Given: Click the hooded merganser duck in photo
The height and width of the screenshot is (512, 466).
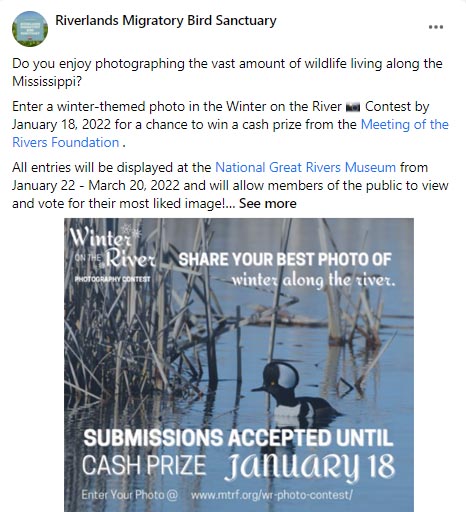Looking at the screenshot, I should click(295, 391).
